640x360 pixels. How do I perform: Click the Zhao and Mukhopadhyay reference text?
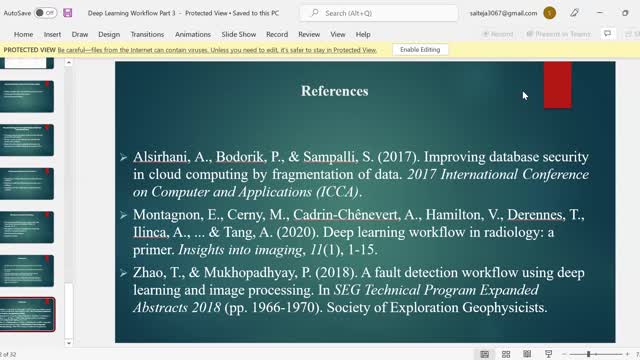(359, 290)
